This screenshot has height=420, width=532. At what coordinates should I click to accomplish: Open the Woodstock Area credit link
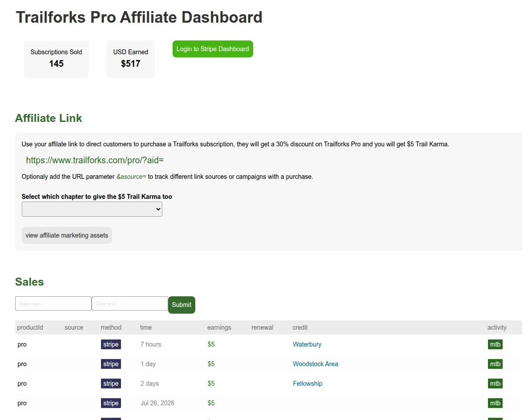coord(315,364)
